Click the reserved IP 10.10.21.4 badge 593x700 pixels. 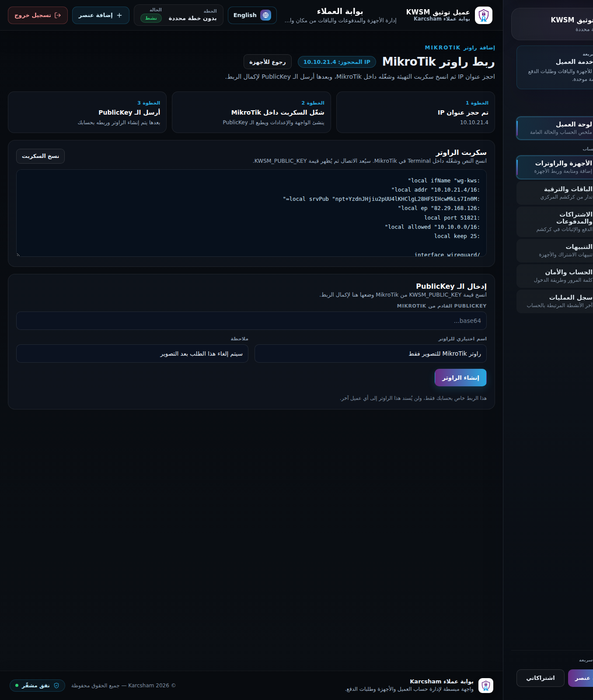[x=337, y=62]
